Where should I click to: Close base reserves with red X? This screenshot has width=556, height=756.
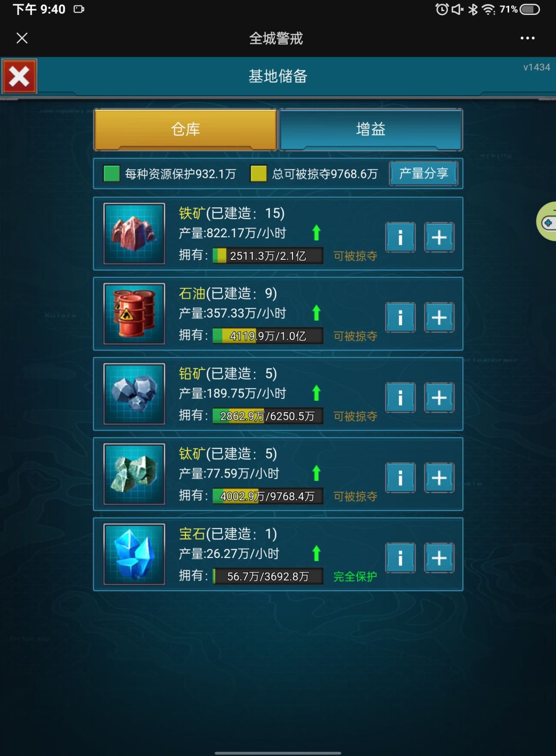pos(20,77)
